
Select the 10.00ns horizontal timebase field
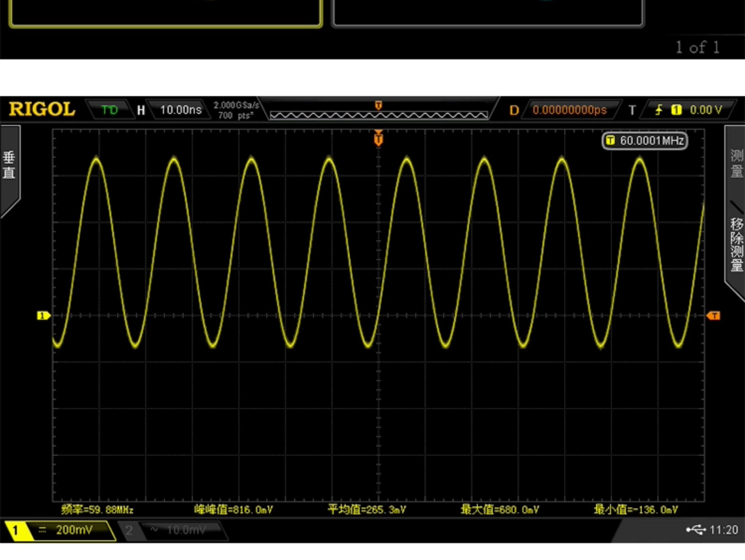pos(181,110)
